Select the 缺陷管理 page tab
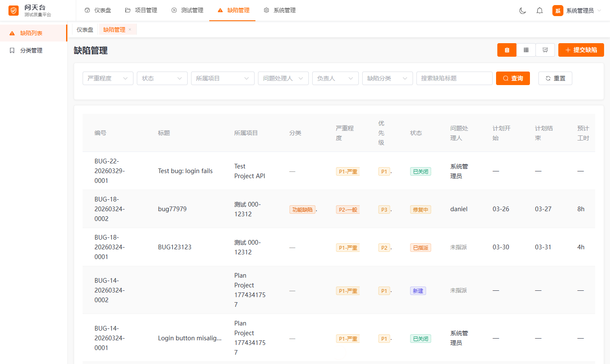This screenshot has height=364, width=610. click(x=114, y=30)
